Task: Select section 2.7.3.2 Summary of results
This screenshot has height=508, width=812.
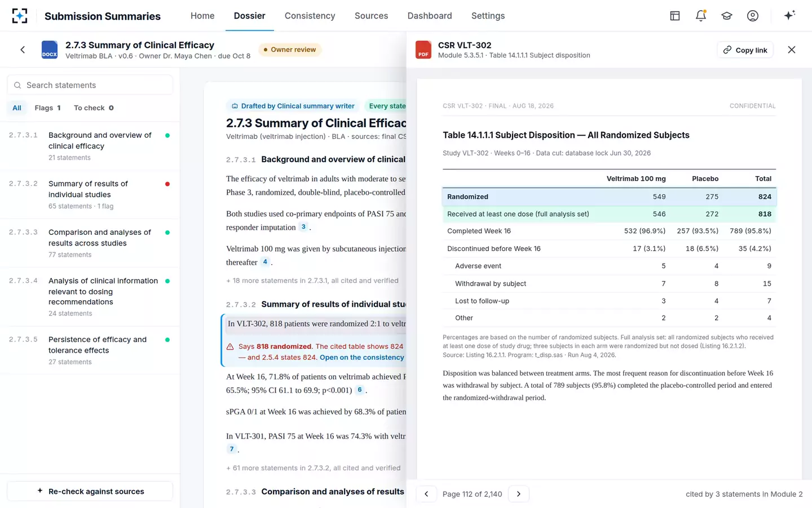Action: click(x=90, y=195)
